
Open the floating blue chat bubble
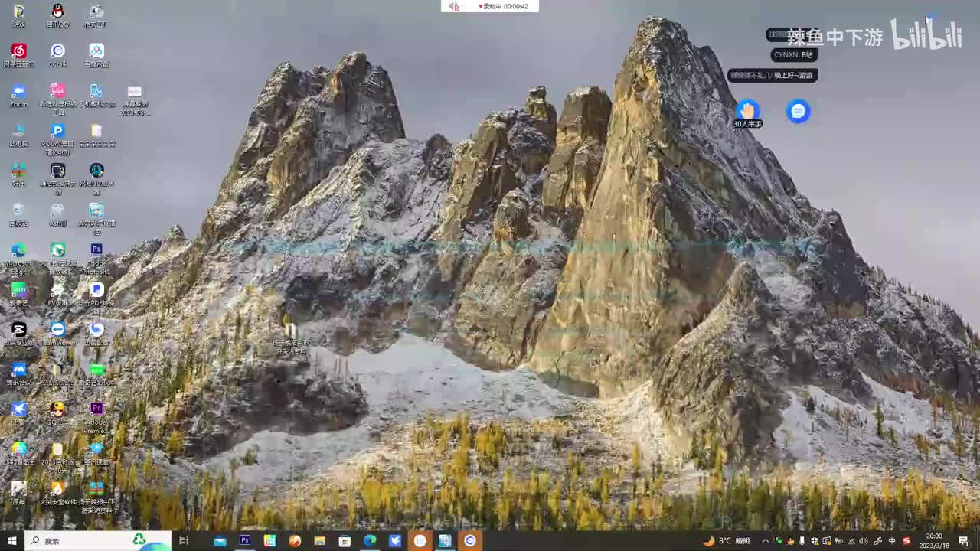[798, 112]
